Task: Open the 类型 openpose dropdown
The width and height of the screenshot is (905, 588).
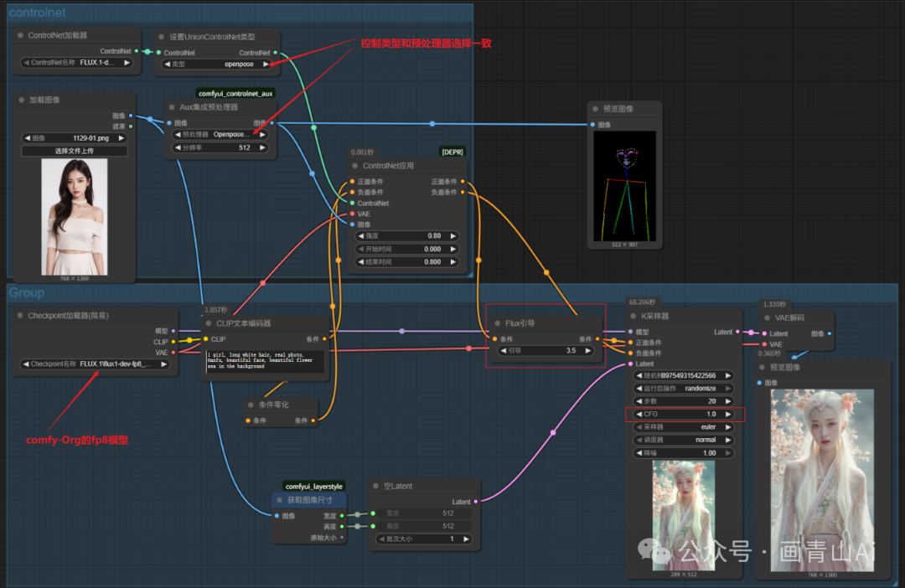Action: tap(216, 64)
